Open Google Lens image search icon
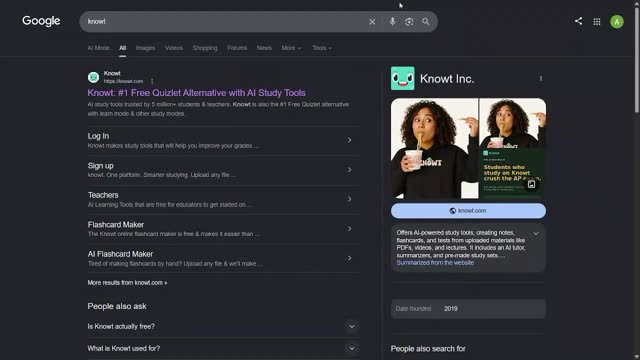This screenshot has height=360, width=640. tap(409, 22)
